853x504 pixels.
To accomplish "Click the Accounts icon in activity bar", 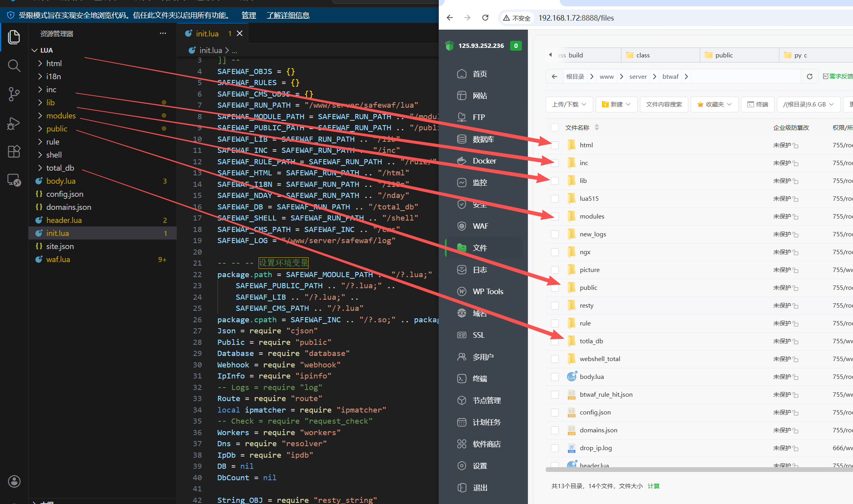I will (x=14, y=481).
